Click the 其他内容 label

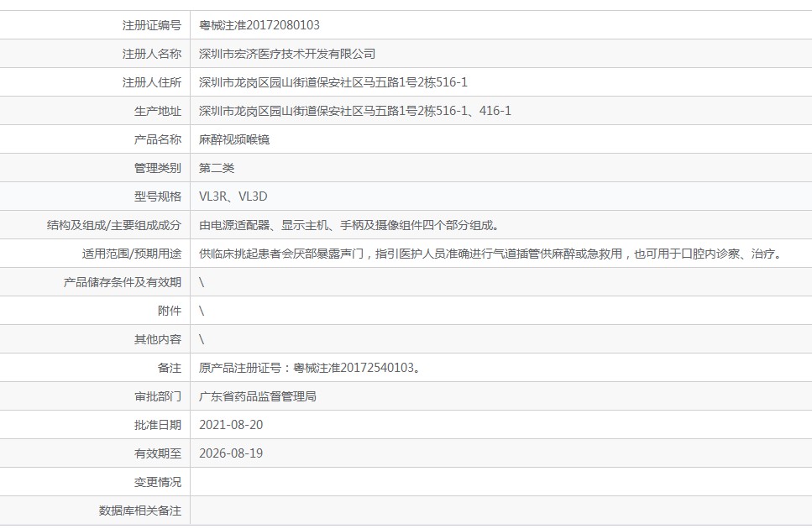(x=158, y=339)
